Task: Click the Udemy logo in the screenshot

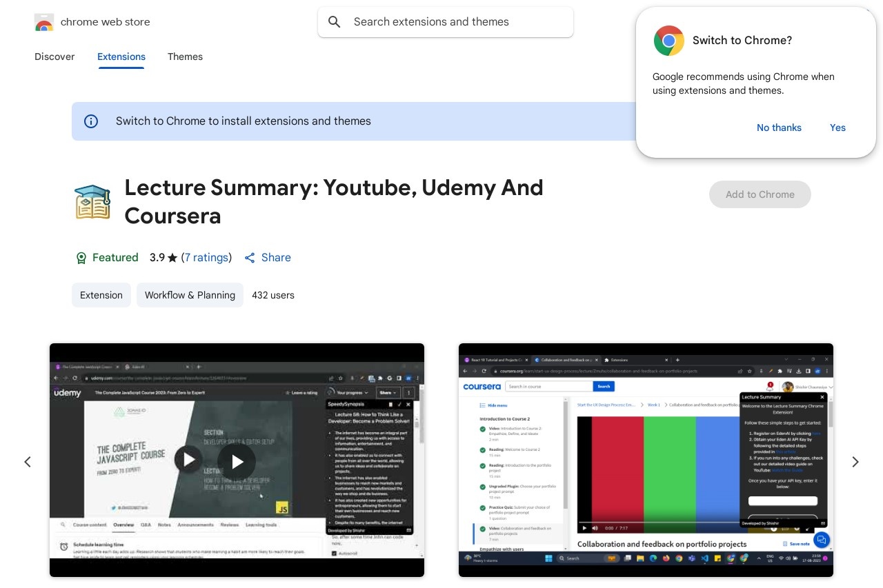Action: coord(68,393)
